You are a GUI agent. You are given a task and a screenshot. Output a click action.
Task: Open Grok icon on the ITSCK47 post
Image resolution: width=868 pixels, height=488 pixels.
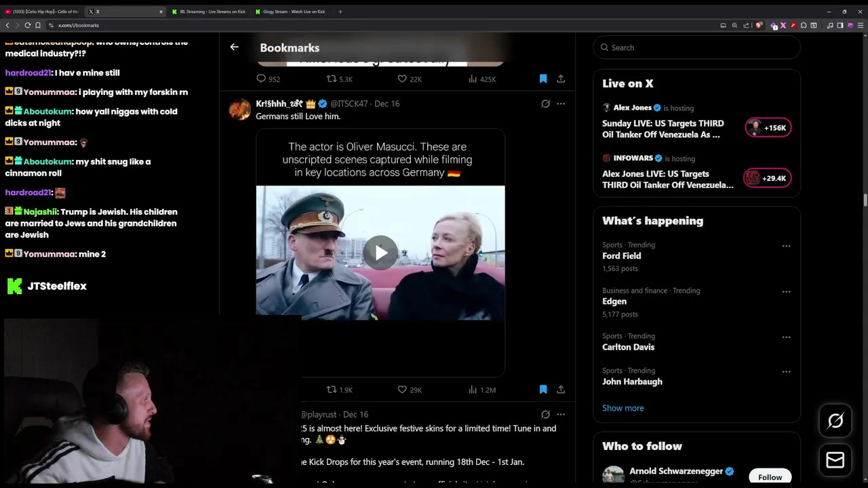(545, 104)
